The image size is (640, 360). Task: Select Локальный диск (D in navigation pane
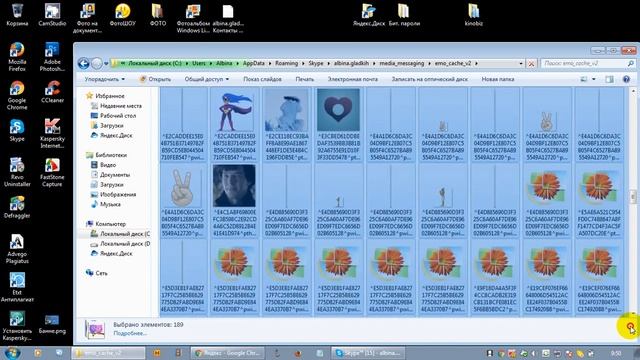point(125,244)
